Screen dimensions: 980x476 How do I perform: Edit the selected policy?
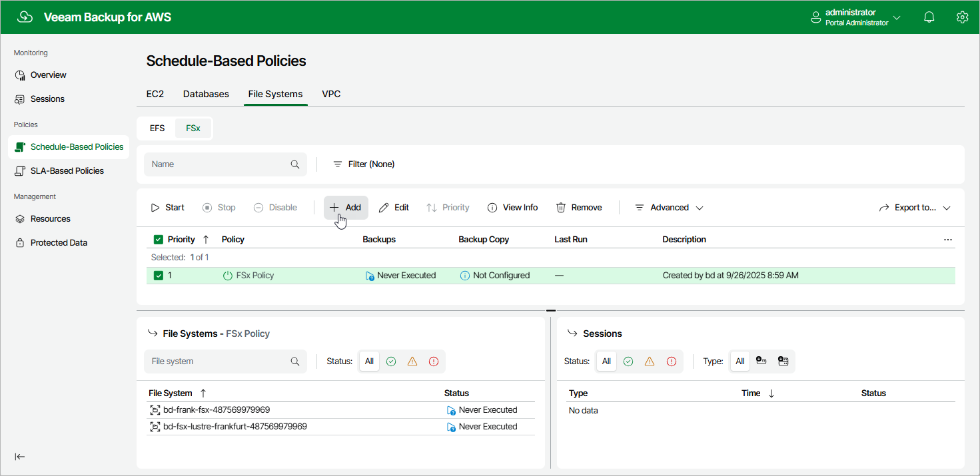click(394, 208)
